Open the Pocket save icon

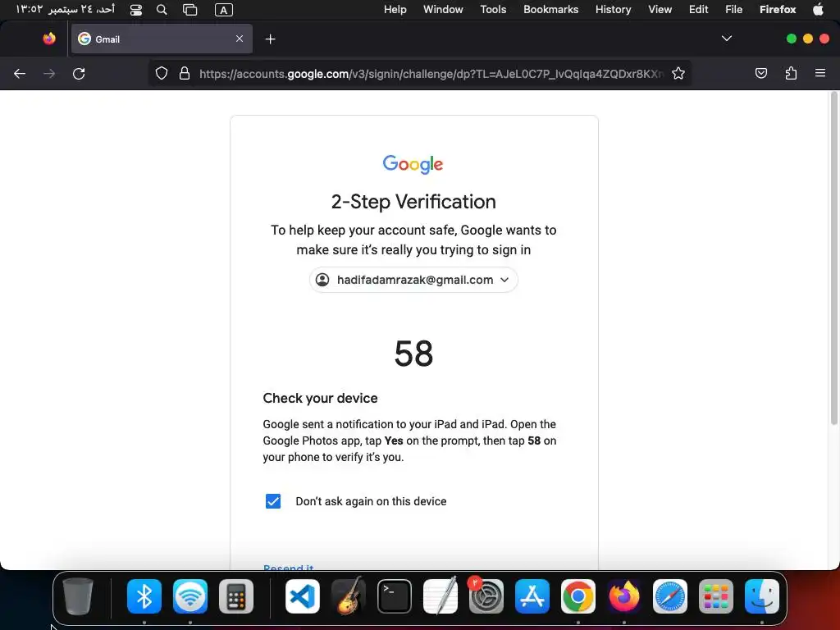pos(760,73)
